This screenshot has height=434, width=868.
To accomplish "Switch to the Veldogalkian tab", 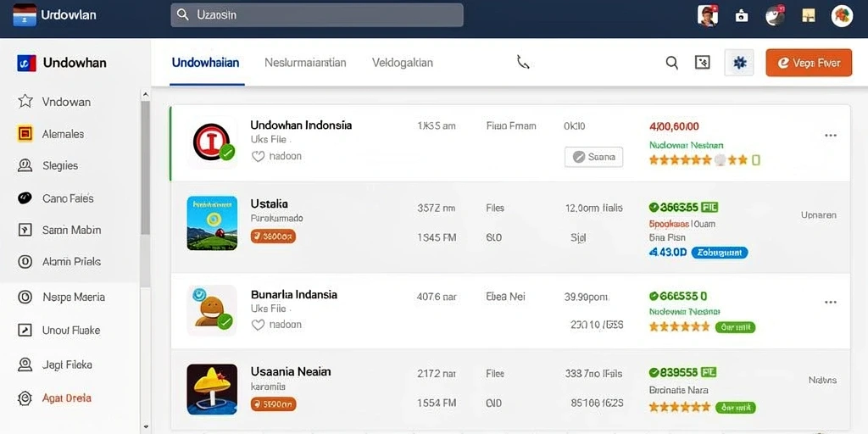I will click(x=403, y=63).
